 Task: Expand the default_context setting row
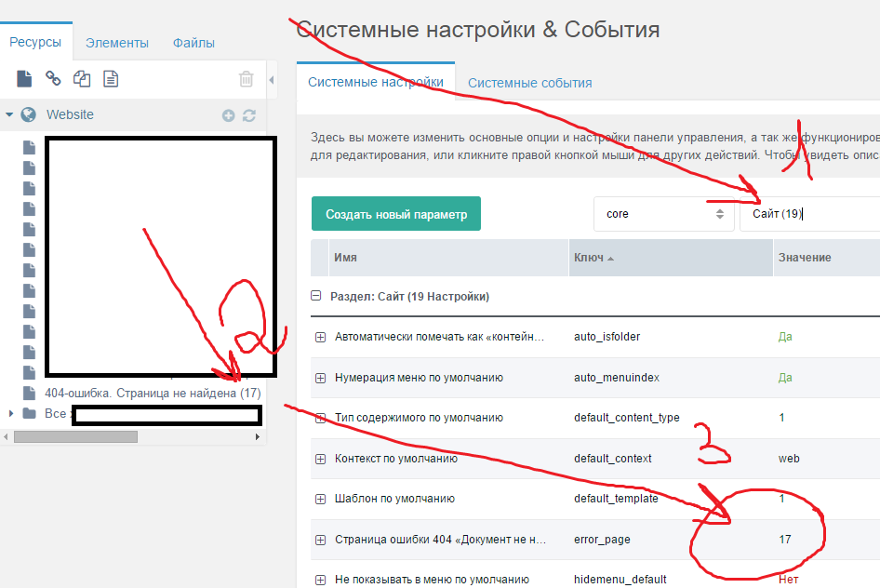(x=320, y=459)
